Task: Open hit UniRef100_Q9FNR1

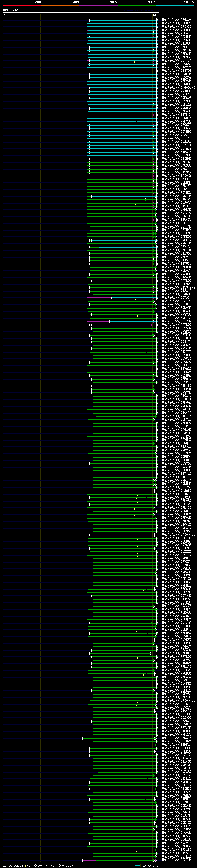Action: [x=176, y=457]
